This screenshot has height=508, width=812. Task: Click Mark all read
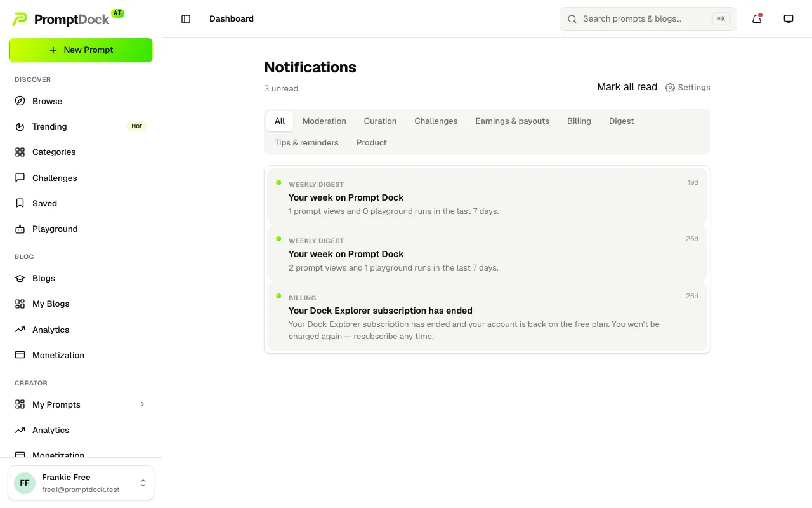(627, 87)
